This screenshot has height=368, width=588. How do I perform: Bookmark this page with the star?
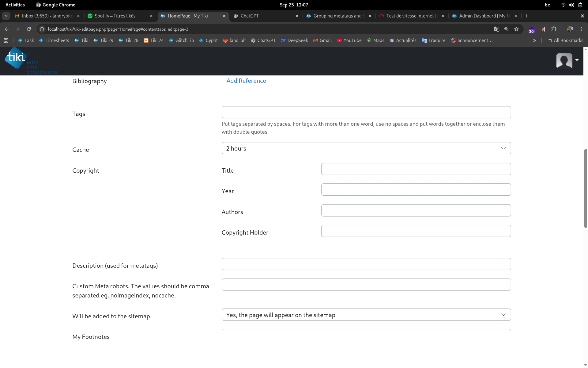point(516,29)
